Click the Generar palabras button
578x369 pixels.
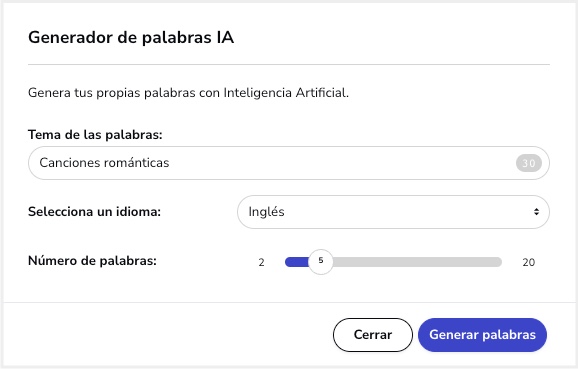tap(482, 335)
